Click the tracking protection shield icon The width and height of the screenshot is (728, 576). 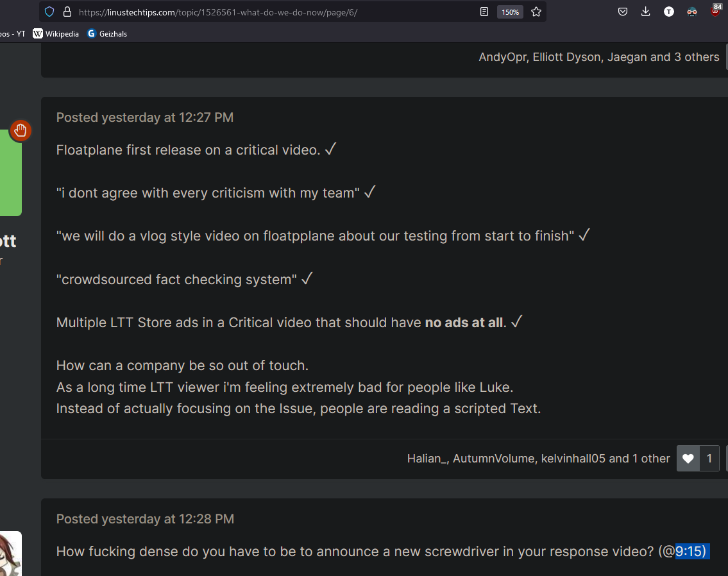pyautogui.click(x=49, y=12)
